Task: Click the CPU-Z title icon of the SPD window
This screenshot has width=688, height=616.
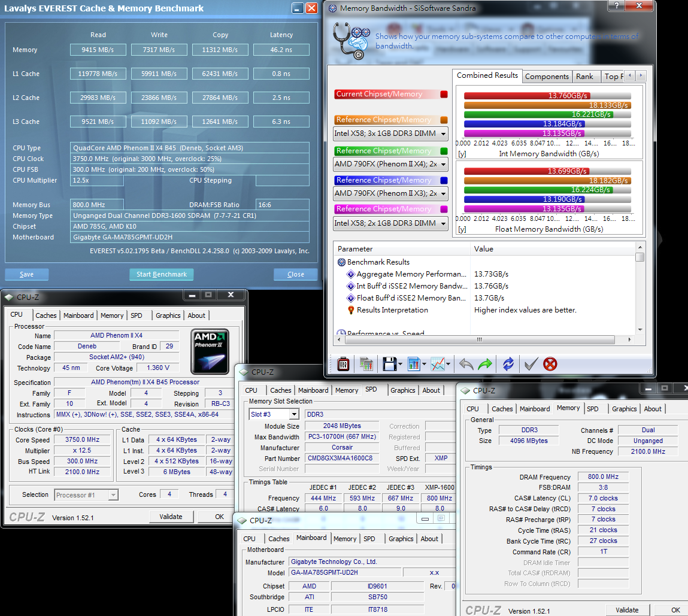Action: coord(244,372)
